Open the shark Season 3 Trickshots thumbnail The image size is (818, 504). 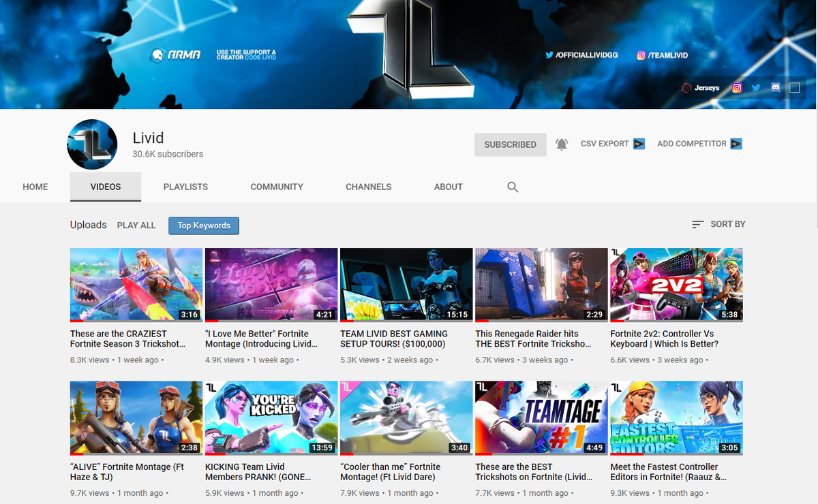tap(136, 285)
